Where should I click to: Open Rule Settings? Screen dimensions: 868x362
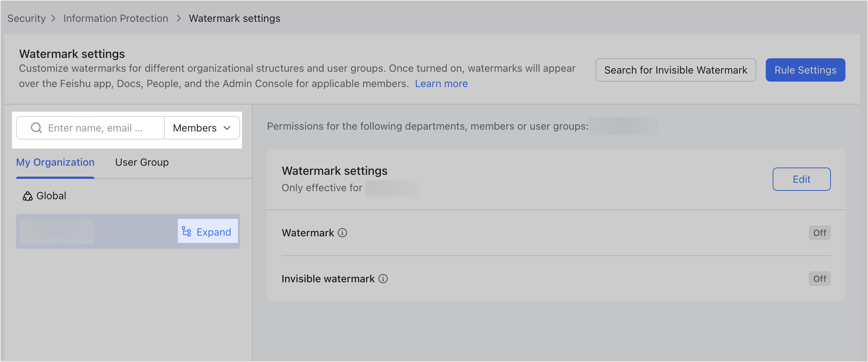[805, 70]
